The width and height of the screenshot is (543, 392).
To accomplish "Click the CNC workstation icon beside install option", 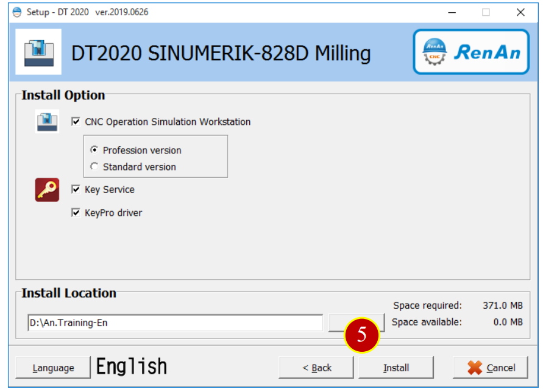I will (x=47, y=122).
